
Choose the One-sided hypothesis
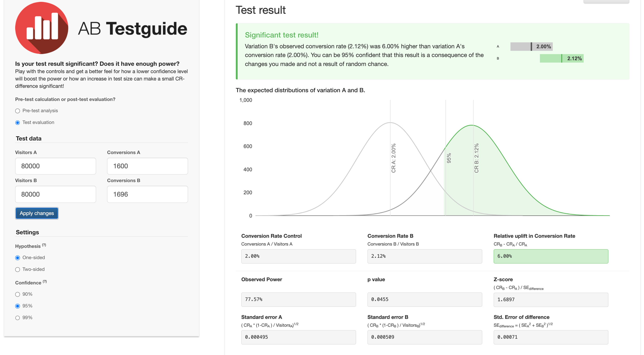point(17,258)
